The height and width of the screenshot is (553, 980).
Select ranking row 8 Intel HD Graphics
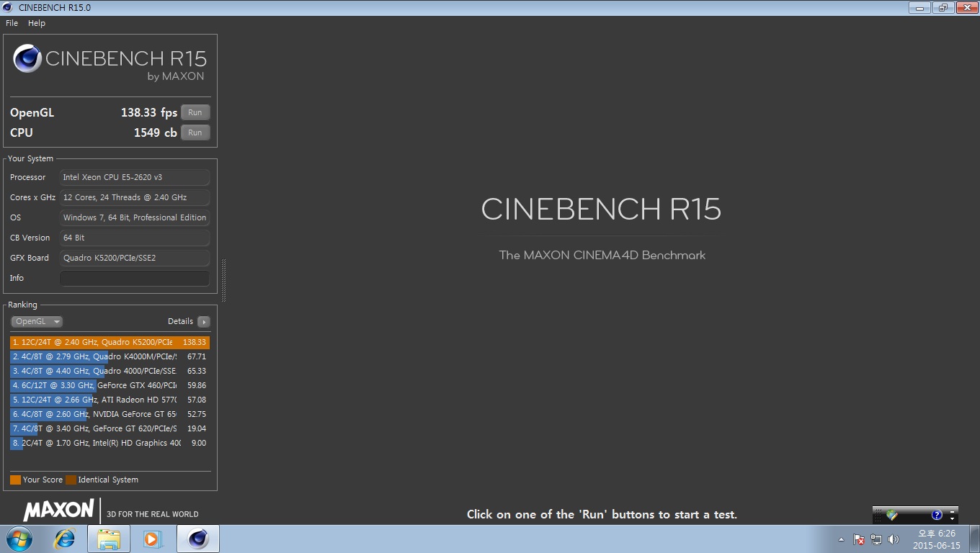coord(110,443)
